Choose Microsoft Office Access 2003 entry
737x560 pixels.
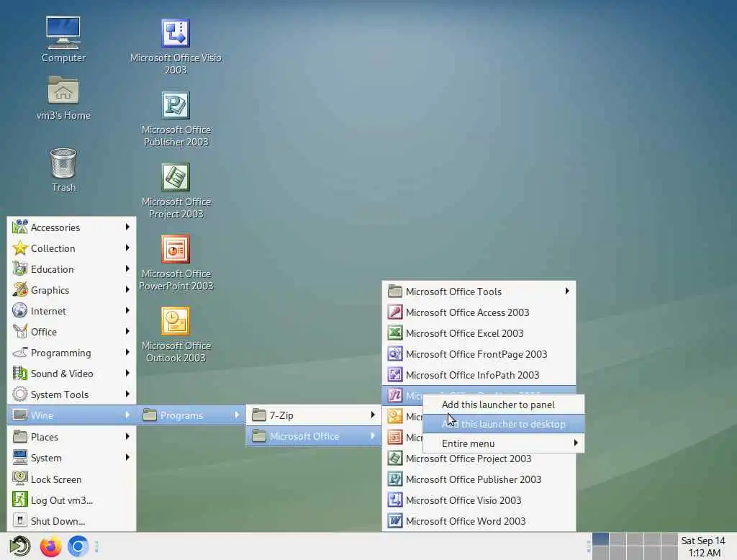[479, 312]
